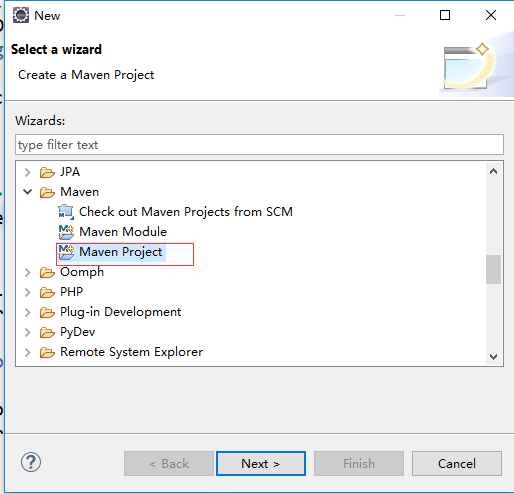Click the Maven folder icon
The width and height of the screenshot is (514, 494).
[47, 192]
